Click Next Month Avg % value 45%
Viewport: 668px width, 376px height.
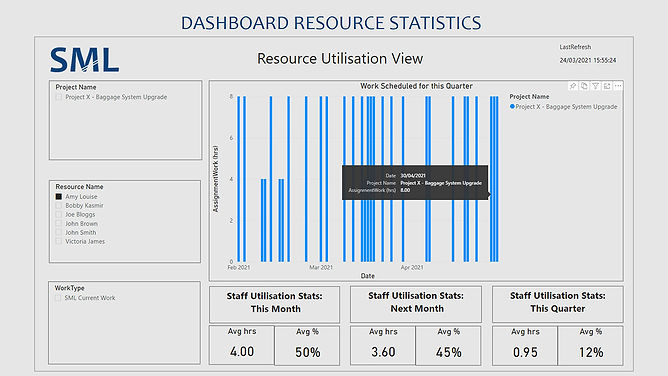pos(449,352)
